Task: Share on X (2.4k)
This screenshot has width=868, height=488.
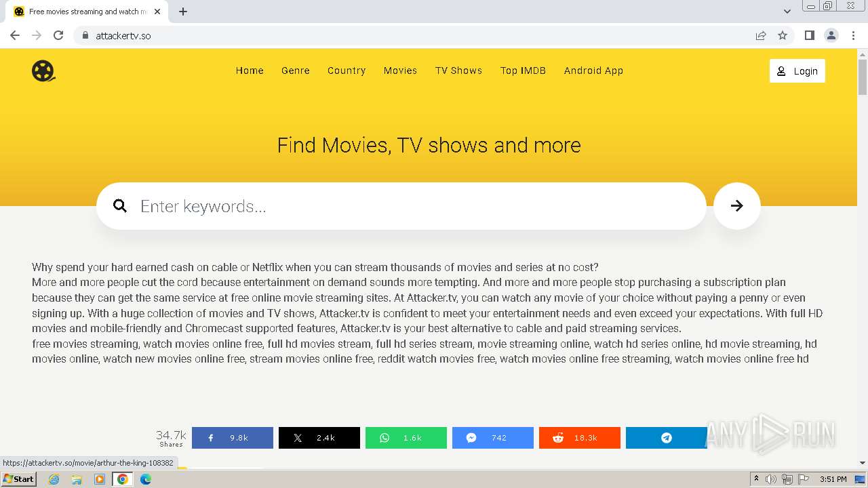Action: click(319, 438)
